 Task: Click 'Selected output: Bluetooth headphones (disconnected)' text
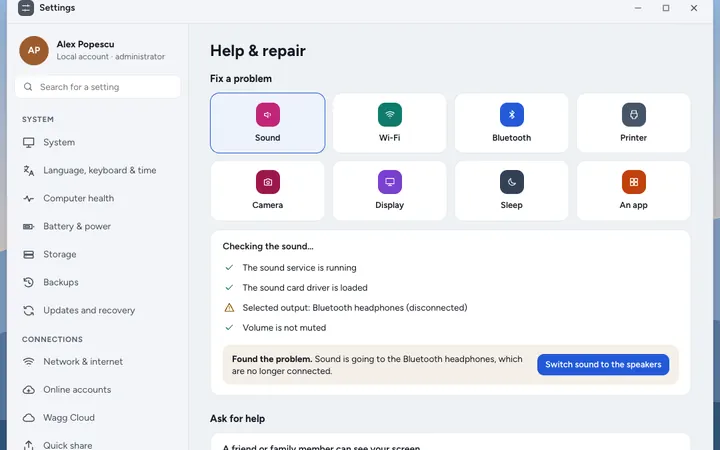(355, 308)
